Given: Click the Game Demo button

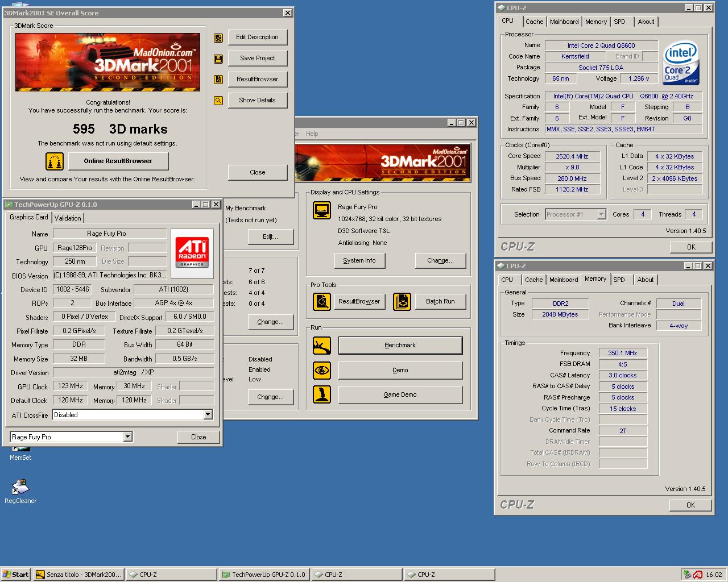Looking at the screenshot, I should pos(400,395).
